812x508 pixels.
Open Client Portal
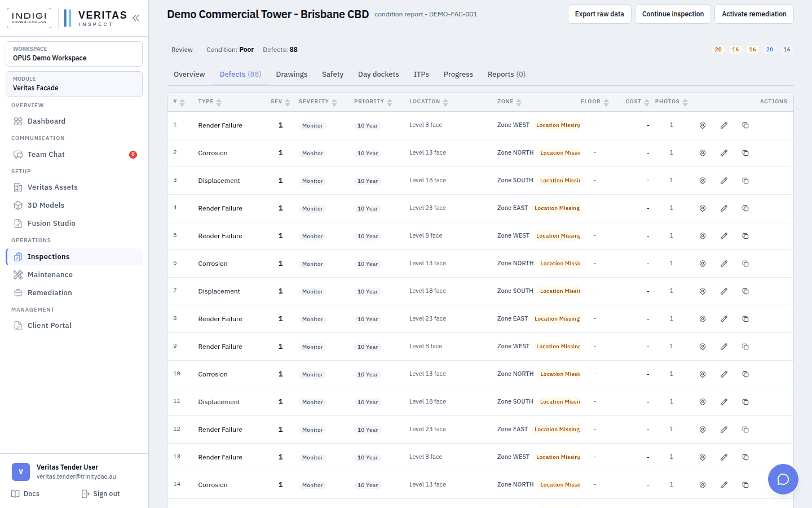[x=74, y=326]
